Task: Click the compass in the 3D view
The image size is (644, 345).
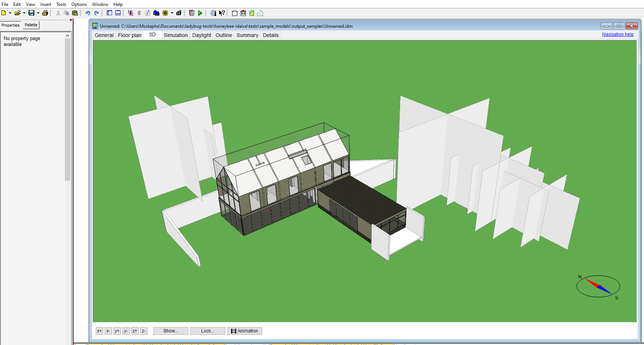Action: [x=598, y=286]
